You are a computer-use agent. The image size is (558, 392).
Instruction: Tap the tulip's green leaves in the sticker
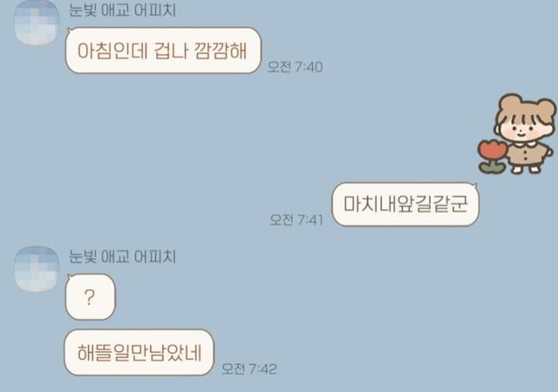[x=492, y=167]
